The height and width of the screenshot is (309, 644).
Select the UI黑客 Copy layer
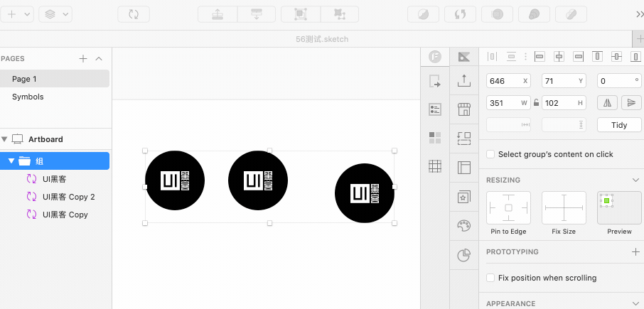pyautogui.click(x=55, y=215)
